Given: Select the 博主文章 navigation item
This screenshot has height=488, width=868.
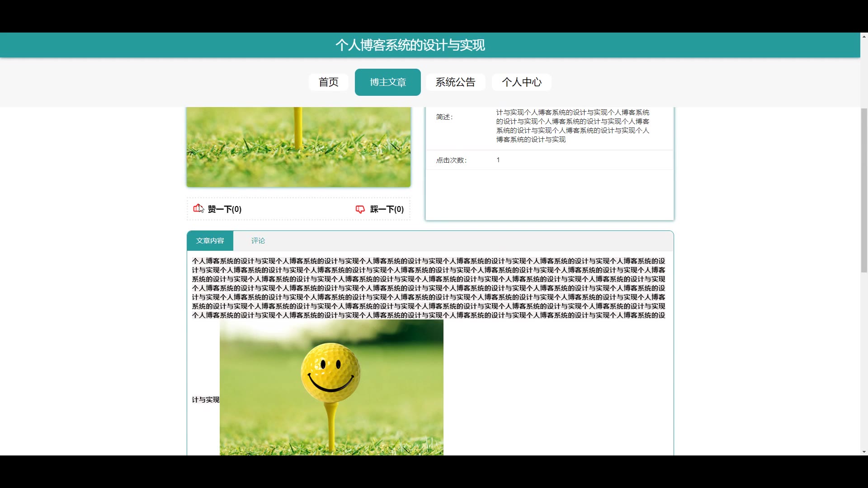Looking at the screenshot, I should point(387,82).
